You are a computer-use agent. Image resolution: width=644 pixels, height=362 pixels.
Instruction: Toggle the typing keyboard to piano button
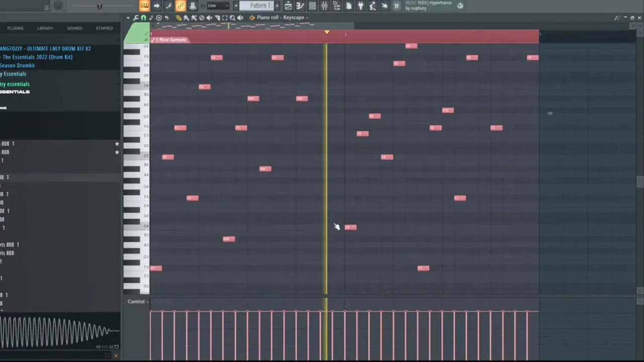[144, 6]
